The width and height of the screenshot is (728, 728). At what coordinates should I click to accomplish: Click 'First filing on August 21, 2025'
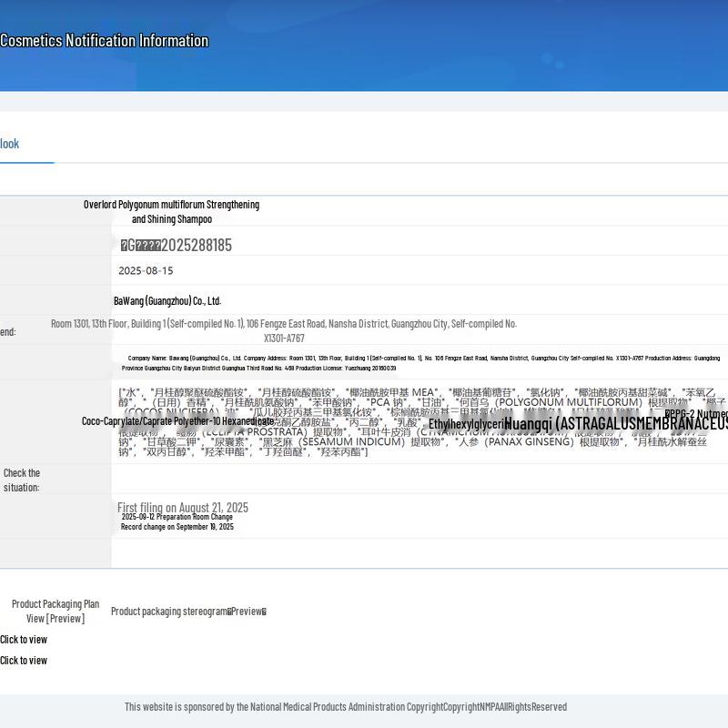tap(183, 507)
